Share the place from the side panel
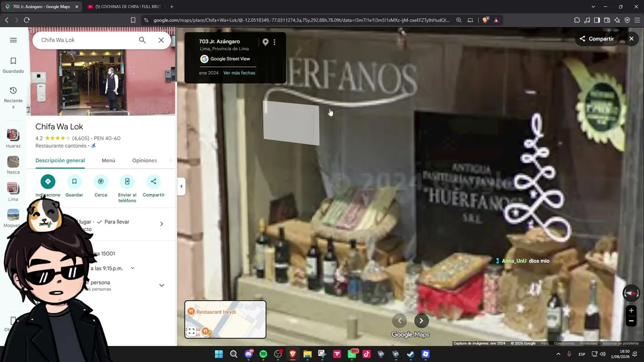Screen dimensions: 644x362 153,186
